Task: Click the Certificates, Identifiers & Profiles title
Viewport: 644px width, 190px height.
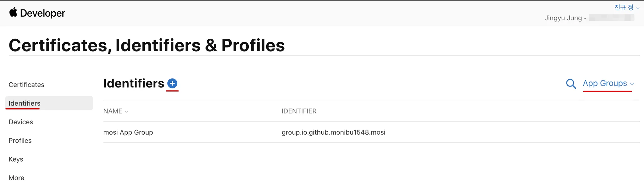Action: [x=147, y=45]
